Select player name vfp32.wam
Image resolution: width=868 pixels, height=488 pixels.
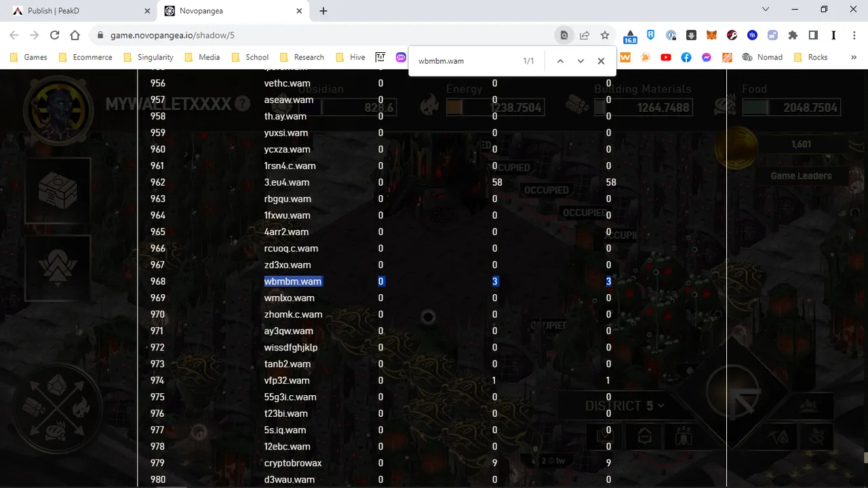tap(287, 381)
